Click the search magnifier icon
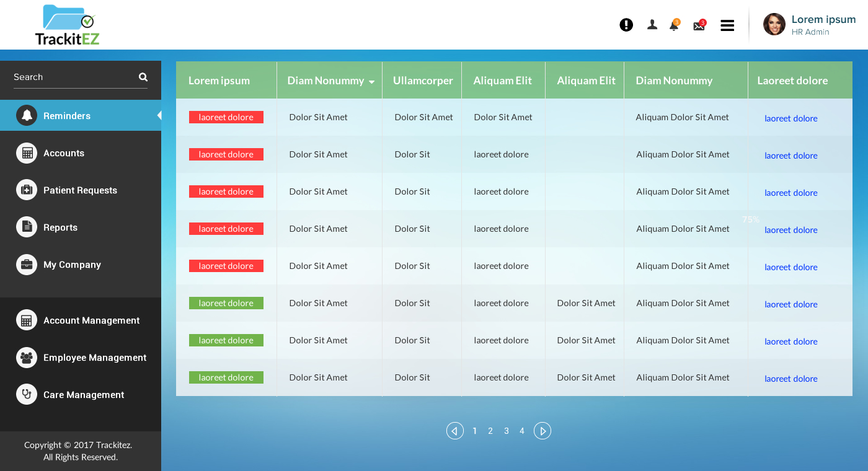 (x=143, y=77)
